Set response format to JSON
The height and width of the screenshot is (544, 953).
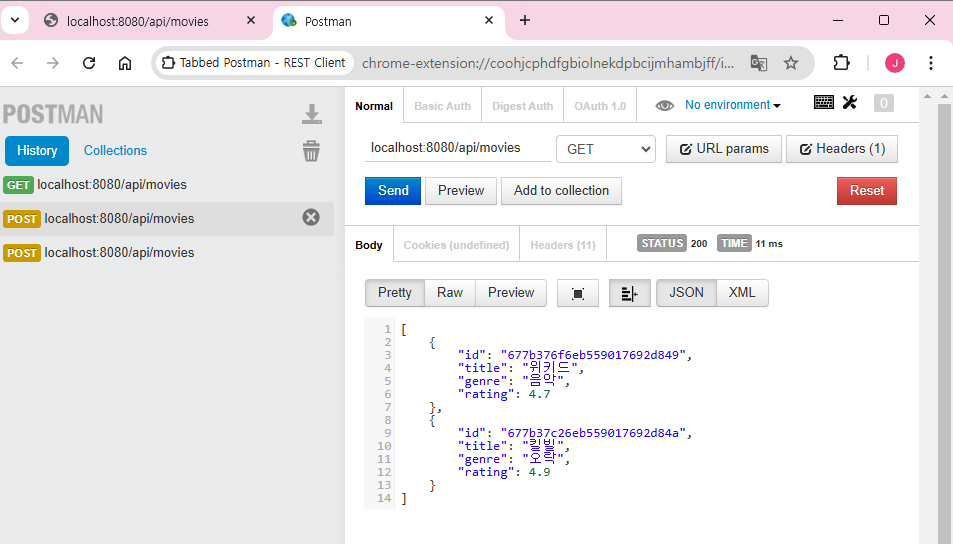tap(686, 293)
